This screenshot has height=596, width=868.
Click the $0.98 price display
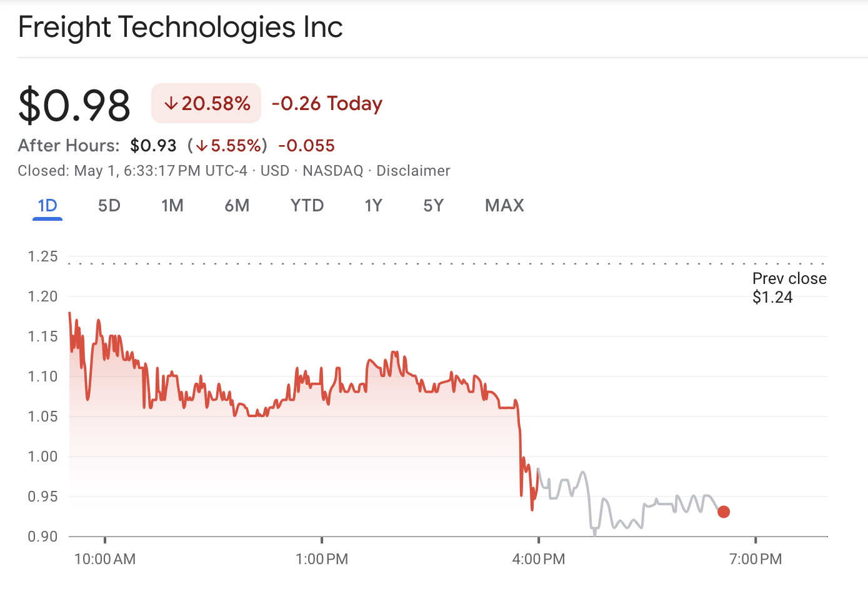[x=74, y=103]
